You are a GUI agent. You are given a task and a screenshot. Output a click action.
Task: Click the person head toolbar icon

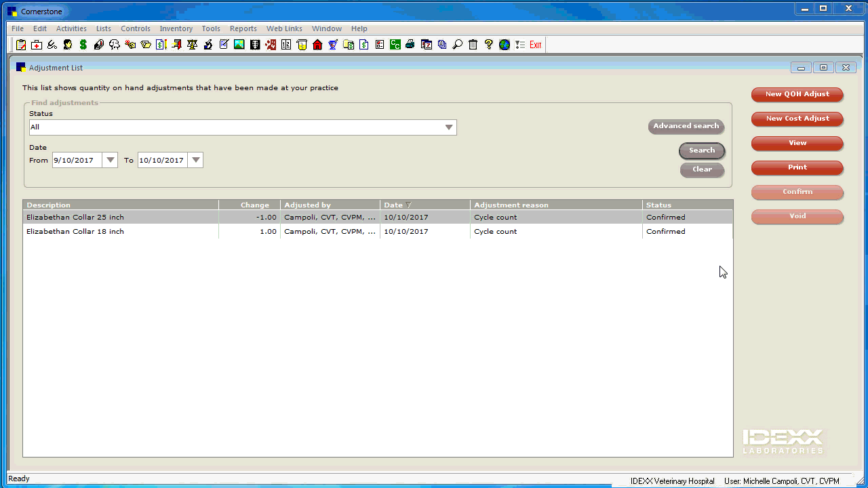click(67, 45)
